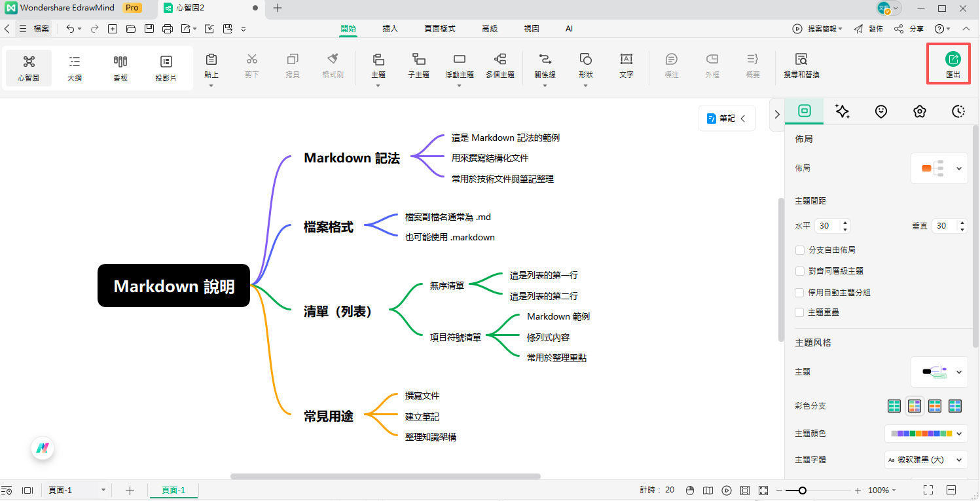Add a new page with the plus button

pos(130,490)
